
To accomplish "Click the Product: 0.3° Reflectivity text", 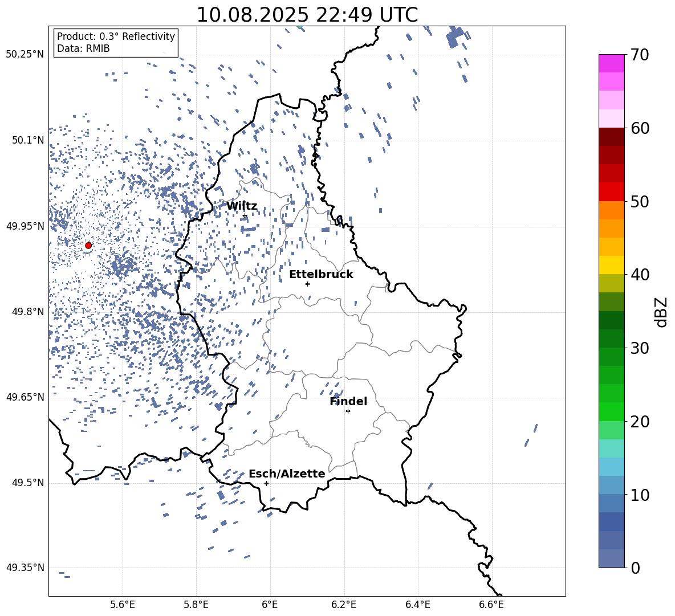I will click(x=116, y=36).
